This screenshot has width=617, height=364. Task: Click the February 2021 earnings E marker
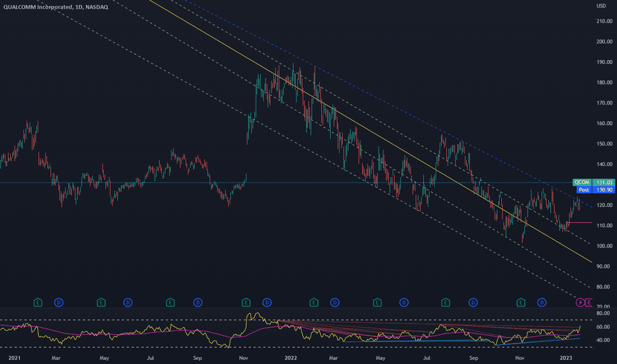click(38, 302)
